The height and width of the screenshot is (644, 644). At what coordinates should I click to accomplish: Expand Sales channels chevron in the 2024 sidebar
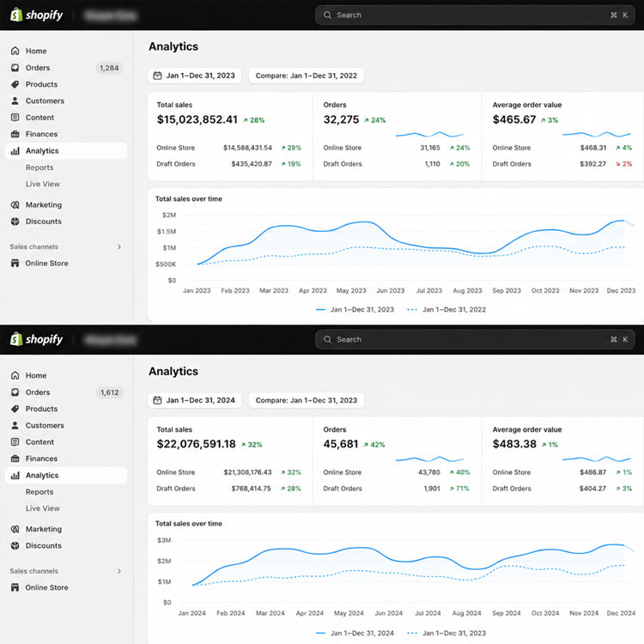tap(119, 571)
